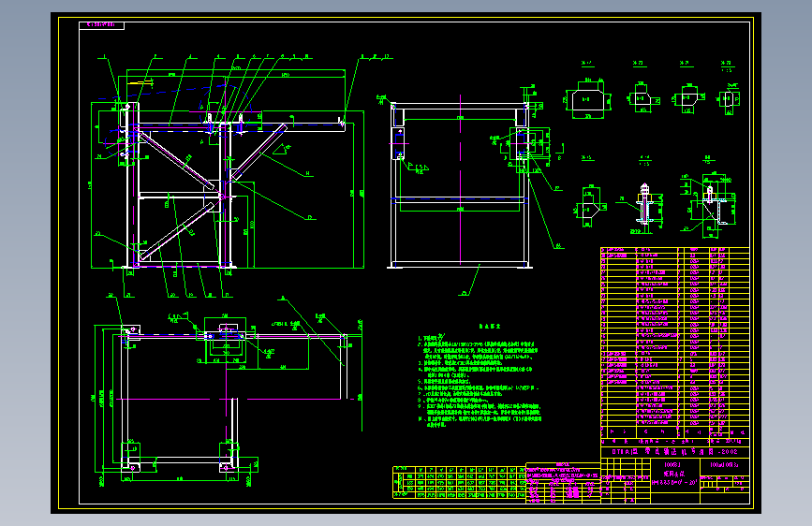Select the magenta label box at drawing's top-left corner
Screen dimensions: 812x526
101,25
